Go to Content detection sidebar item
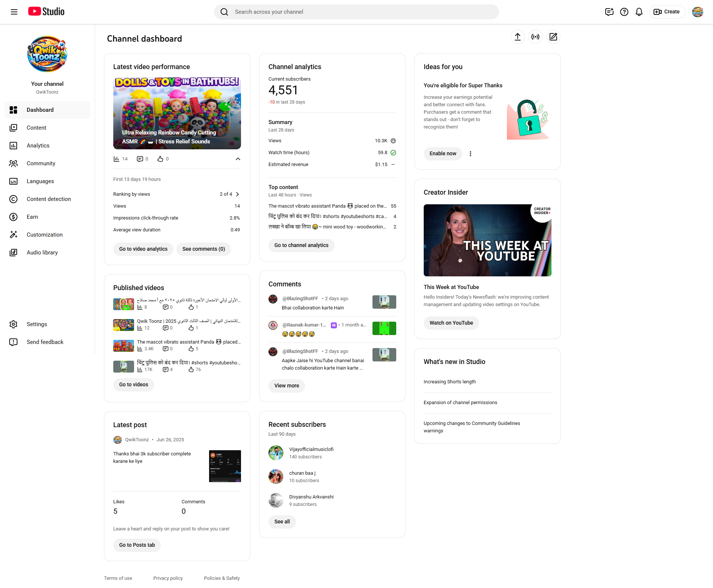This screenshot has width=713, height=588. point(49,199)
